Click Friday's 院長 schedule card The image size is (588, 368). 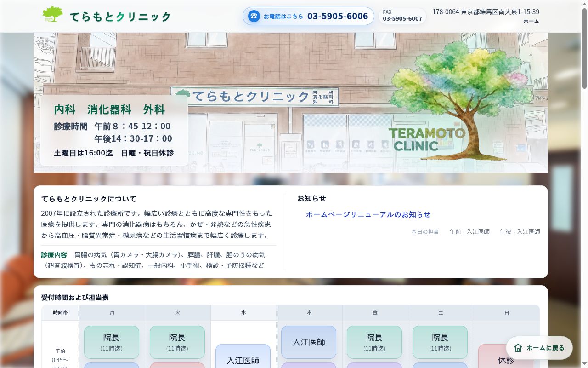[374, 342]
